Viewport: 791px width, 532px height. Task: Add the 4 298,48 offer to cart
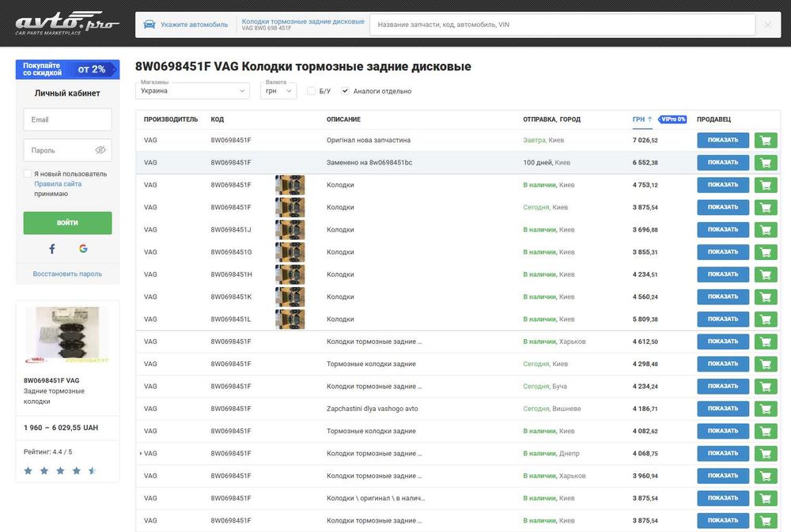pyautogui.click(x=765, y=364)
